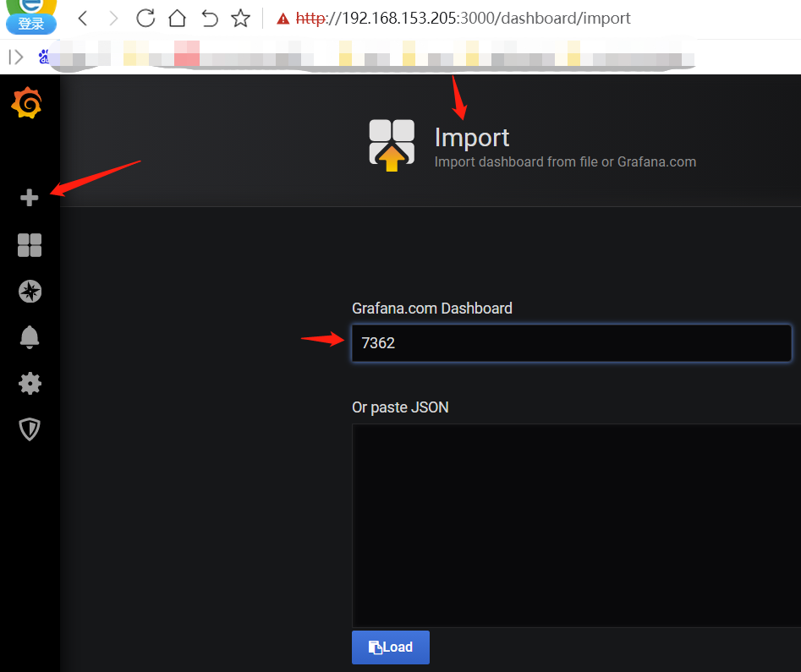Go back with the browser back arrow
This screenshot has width=801, height=672.
[83, 19]
